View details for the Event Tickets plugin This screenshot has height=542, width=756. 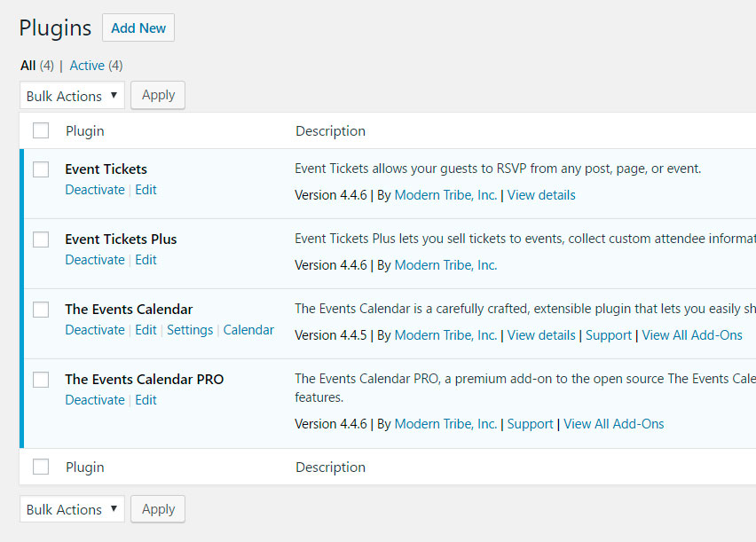[x=541, y=195]
